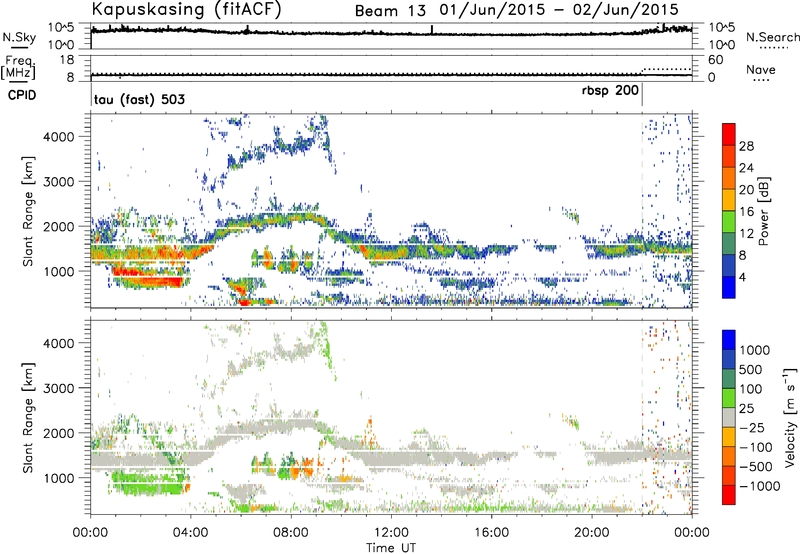Click the Kapuskasing (fitACF) title
Screen dimensions: 800x554
pyautogui.click(x=186, y=10)
